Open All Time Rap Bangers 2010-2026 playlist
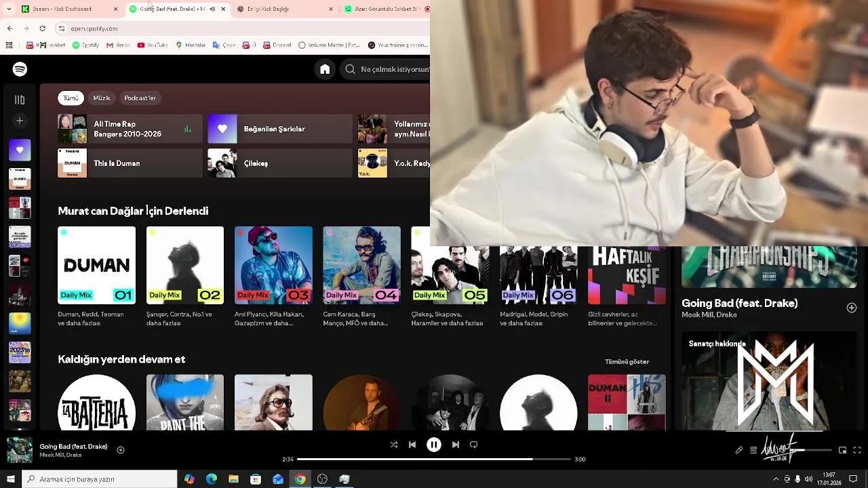Image resolution: width=868 pixels, height=488 pixels. tap(130, 129)
